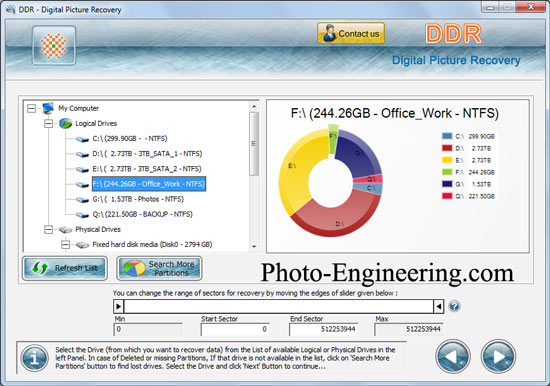The width and height of the screenshot is (550, 386).
Task: Collapse Fixed hard disk media Disk0 node
Action: (x=65, y=244)
